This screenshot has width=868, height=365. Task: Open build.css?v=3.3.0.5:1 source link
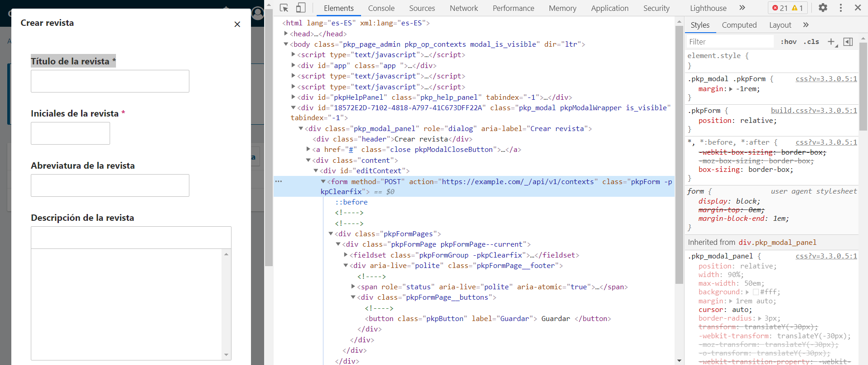(x=814, y=111)
